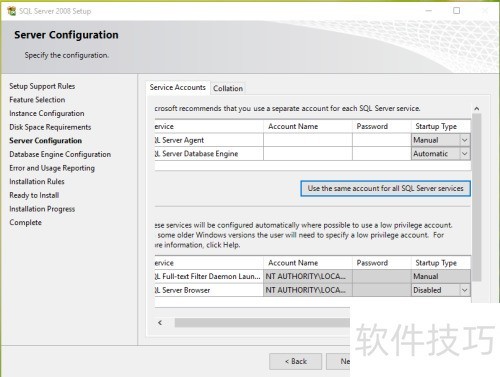The width and height of the screenshot is (500, 377).
Task: Select Complete in the steps list
Action: [x=25, y=222]
